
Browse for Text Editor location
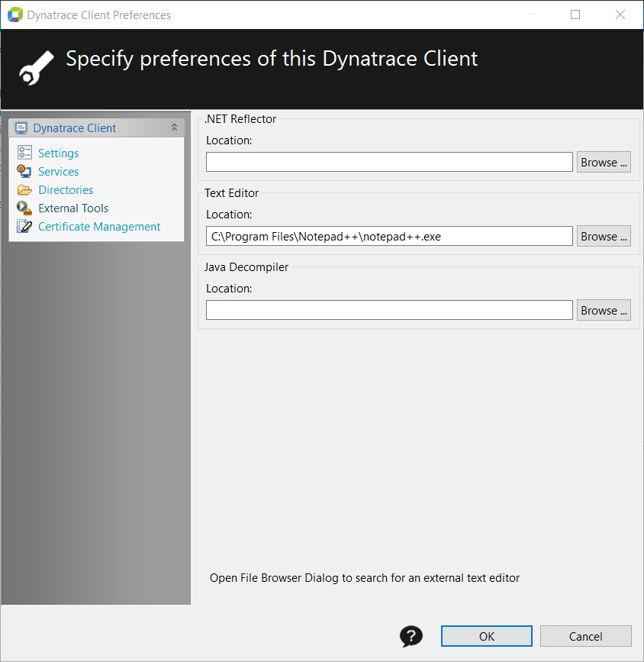pyautogui.click(x=604, y=236)
